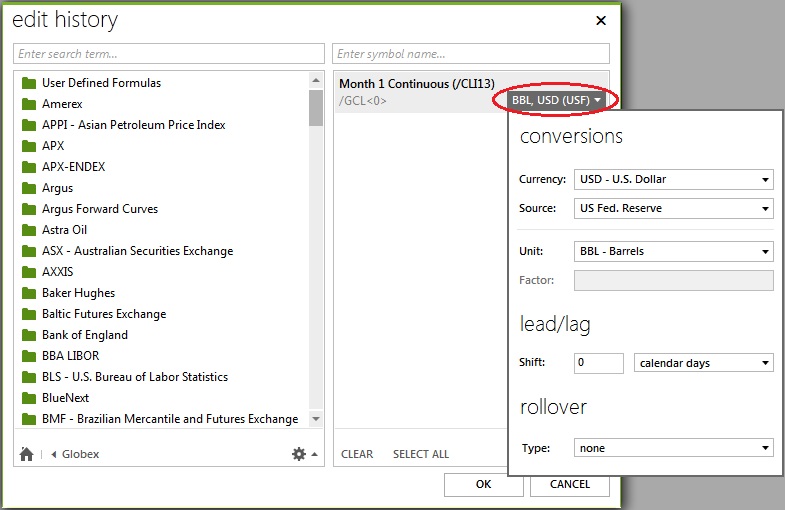Open the gear settings menu
785x510 pixels.
click(298, 454)
